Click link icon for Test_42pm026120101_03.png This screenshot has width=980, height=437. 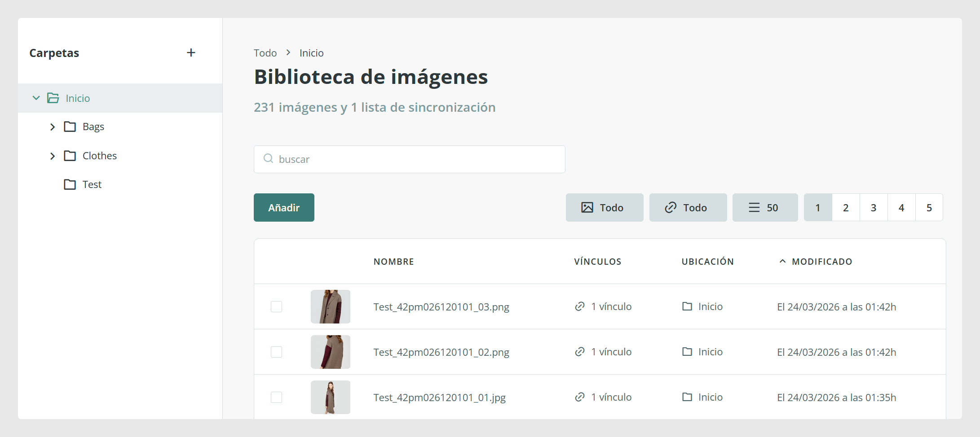coord(580,306)
